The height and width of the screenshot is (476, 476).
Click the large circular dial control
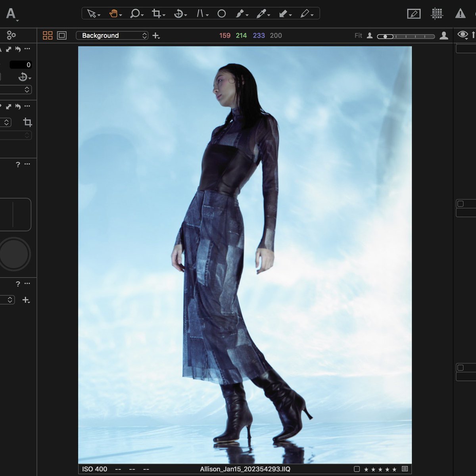14,254
